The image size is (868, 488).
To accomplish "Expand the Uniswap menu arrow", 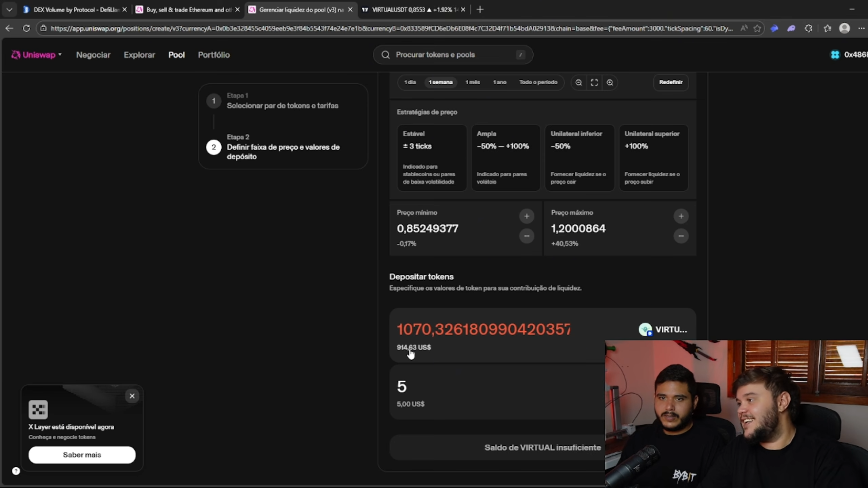I will tap(60, 54).
